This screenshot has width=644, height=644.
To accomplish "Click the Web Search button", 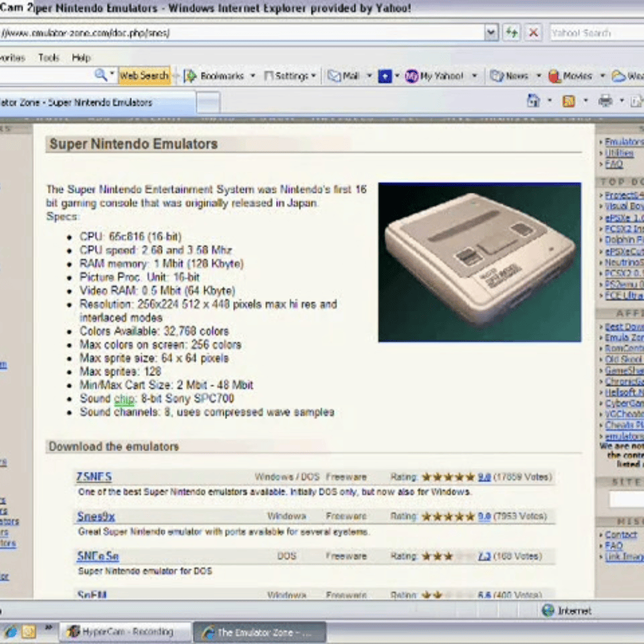I will point(144,76).
